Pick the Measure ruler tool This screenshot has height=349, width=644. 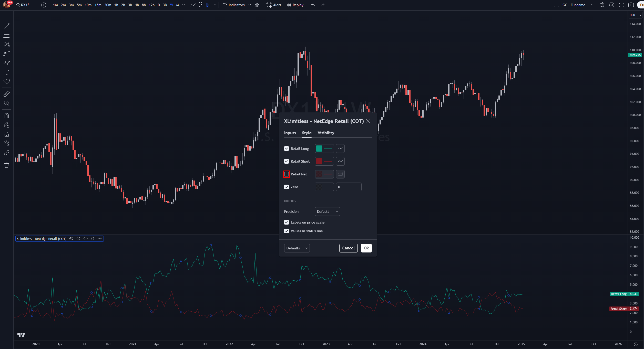tap(7, 94)
